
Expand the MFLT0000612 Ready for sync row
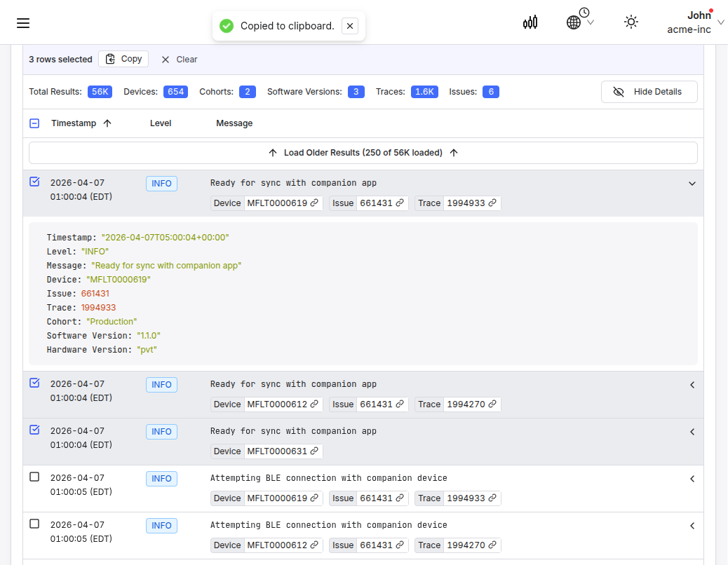[x=692, y=385]
